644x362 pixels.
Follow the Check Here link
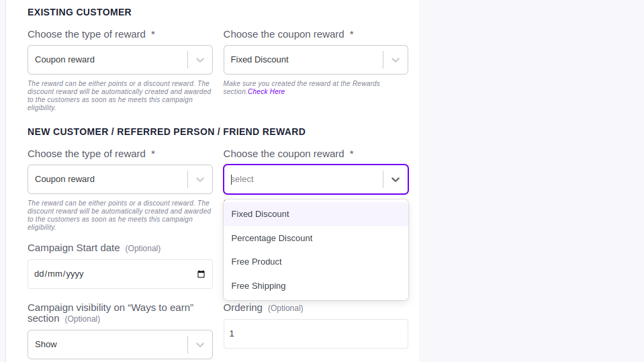(x=266, y=91)
